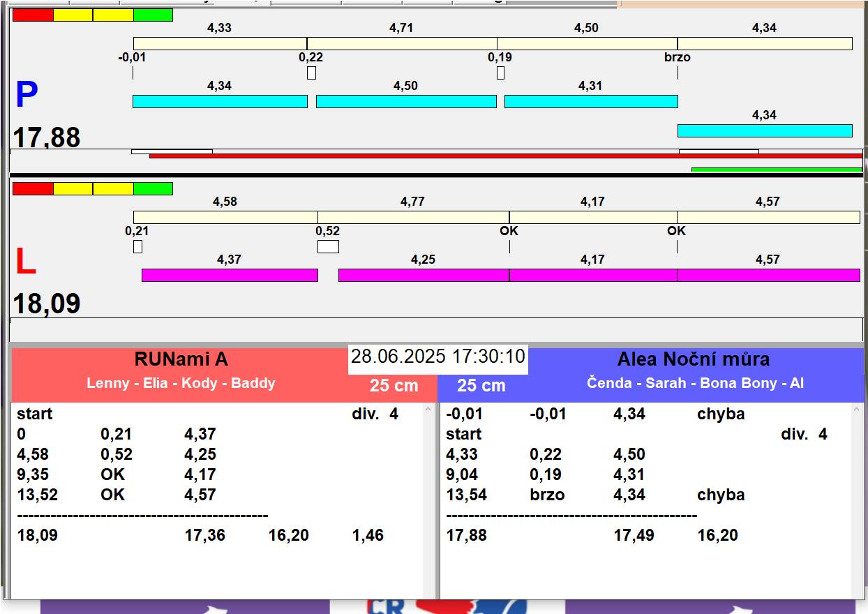Viewport: 868px width, 614px height.
Task: Click the 13,52 split in RUNami A table
Action: coord(38,495)
